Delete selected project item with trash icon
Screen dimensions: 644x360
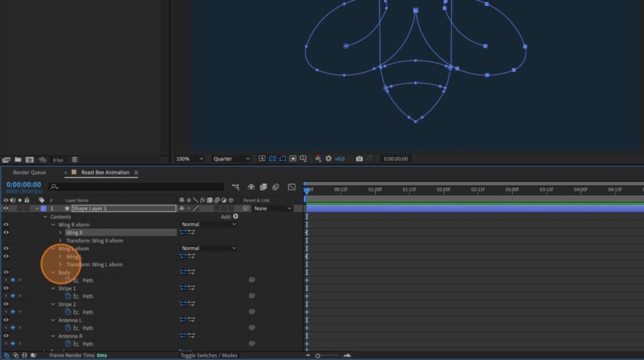(75, 159)
